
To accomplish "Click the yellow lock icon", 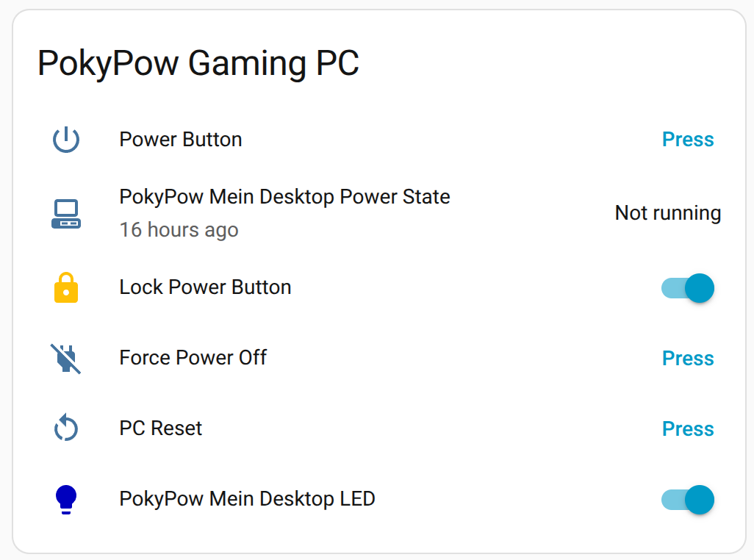I will (x=65, y=287).
